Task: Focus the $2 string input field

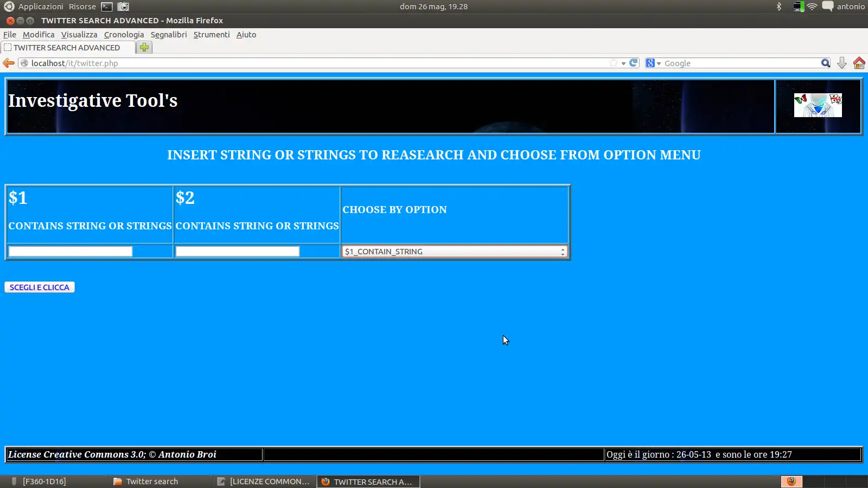Action: click(x=238, y=252)
